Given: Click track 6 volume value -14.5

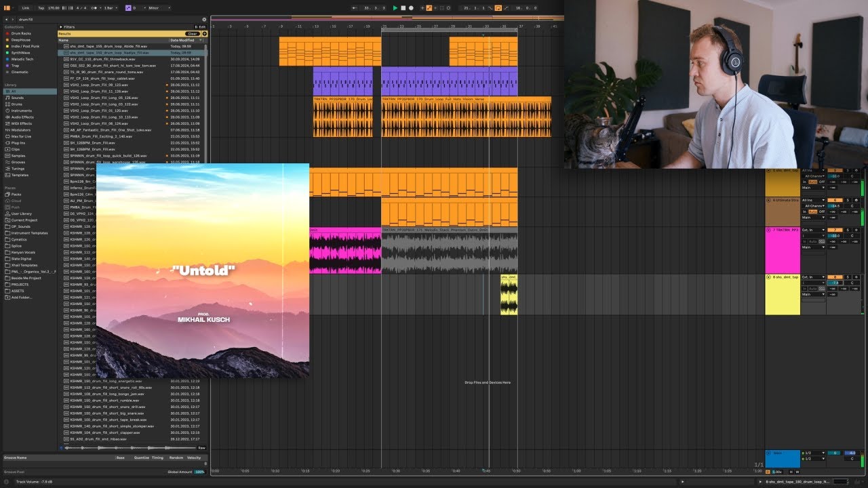Looking at the screenshot, I should (835, 206).
